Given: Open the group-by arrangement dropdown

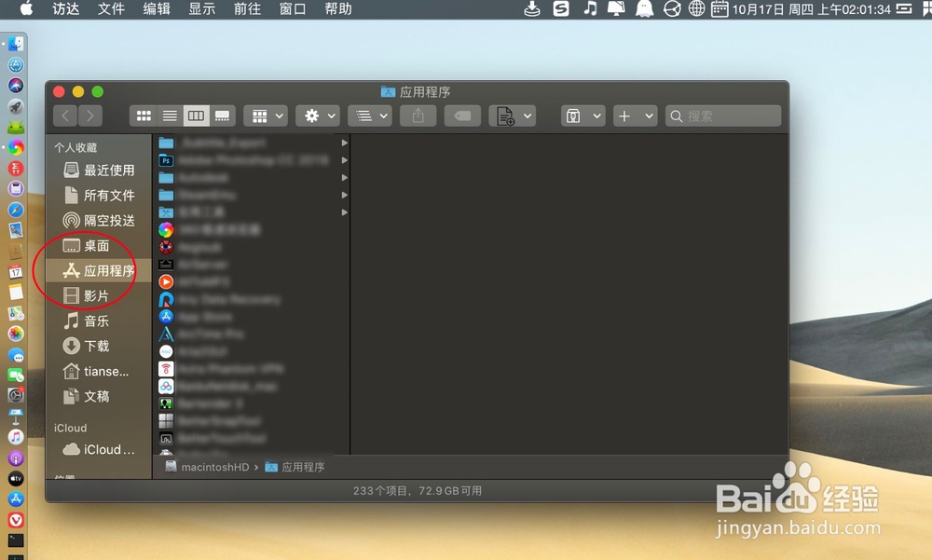Looking at the screenshot, I should (x=266, y=116).
